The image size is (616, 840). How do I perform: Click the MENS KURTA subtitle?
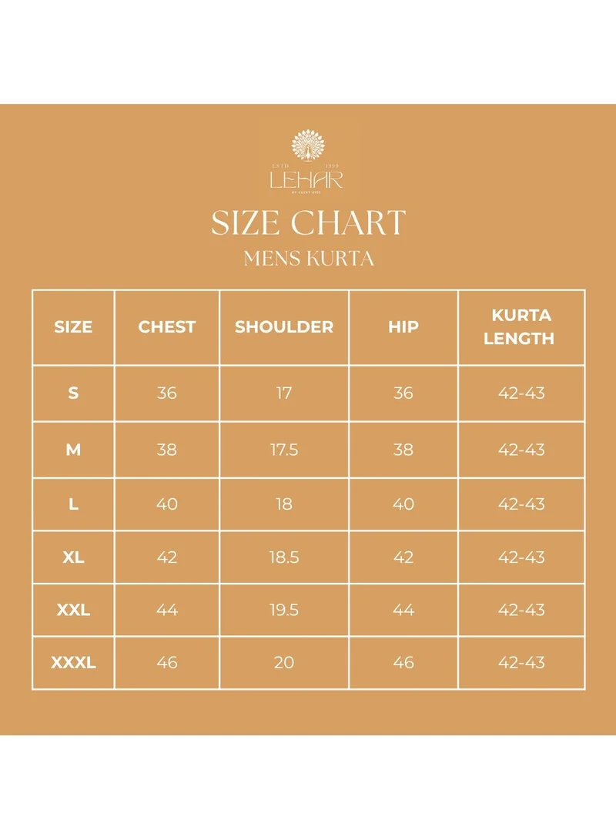(309, 259)
